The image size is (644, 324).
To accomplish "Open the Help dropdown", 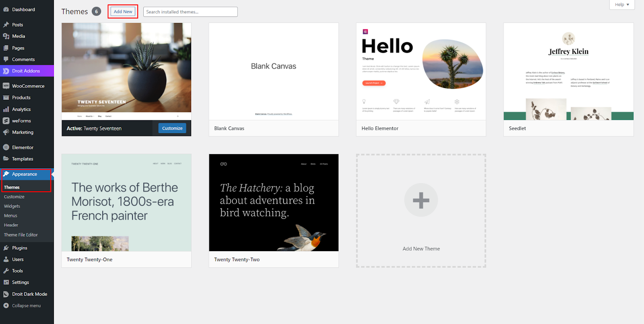I will coord(622,4).
